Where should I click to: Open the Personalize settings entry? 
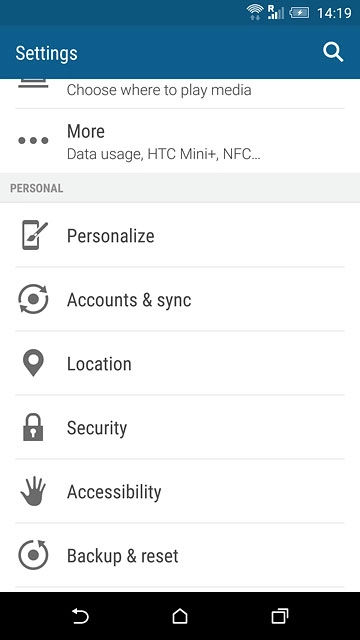pos(180,236)
